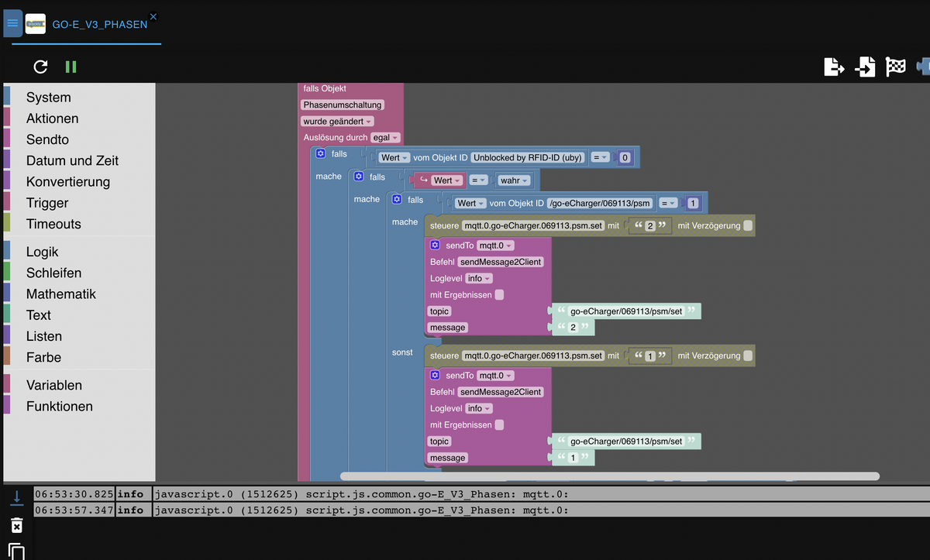Viewport: 930px width, 560px height.
Task: Open the 'wahr' boolean dropdown
Action: coord(515,180)
